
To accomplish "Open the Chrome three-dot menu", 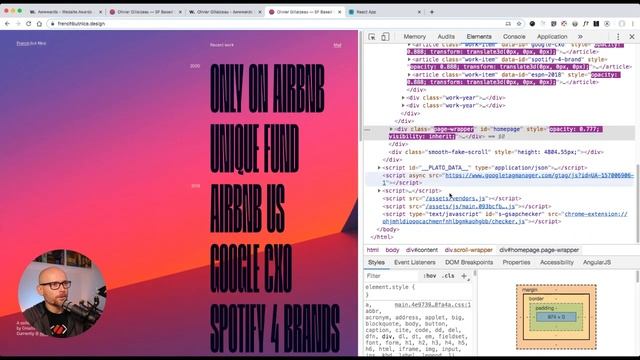I will (633, 24).
